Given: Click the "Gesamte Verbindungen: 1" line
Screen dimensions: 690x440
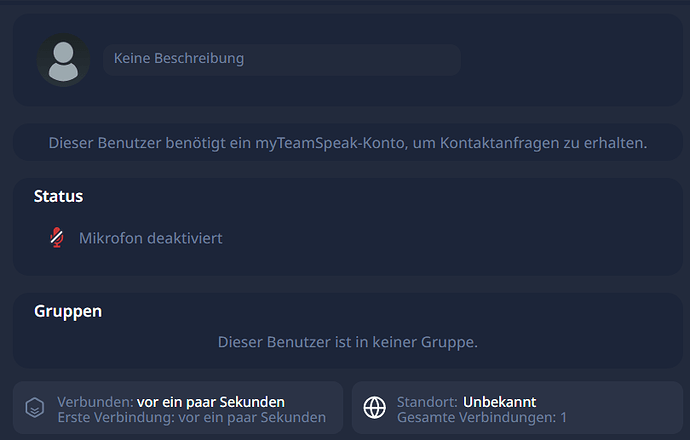Looking at the screenshot, I should (x=481, y=417).
